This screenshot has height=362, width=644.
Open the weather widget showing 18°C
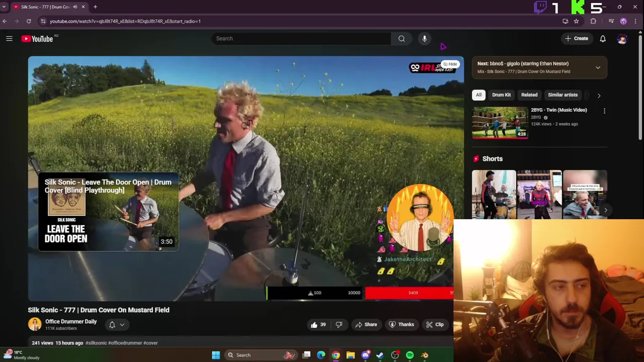tap(23, 355)
